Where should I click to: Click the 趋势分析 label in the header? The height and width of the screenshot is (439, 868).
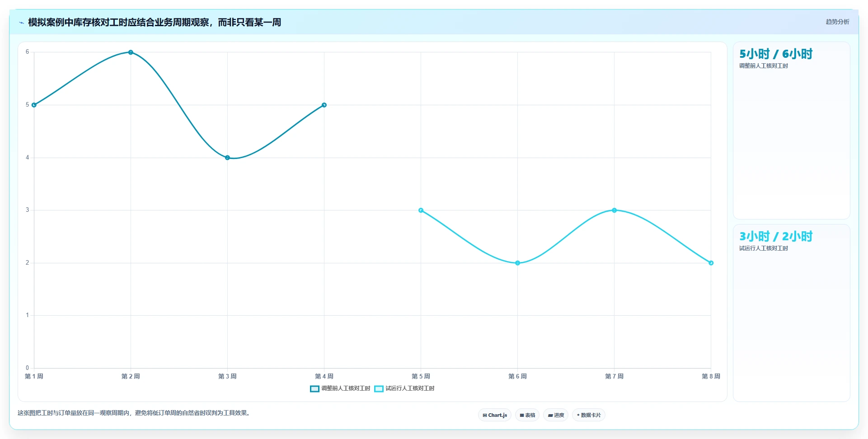[x=837, y=22]
